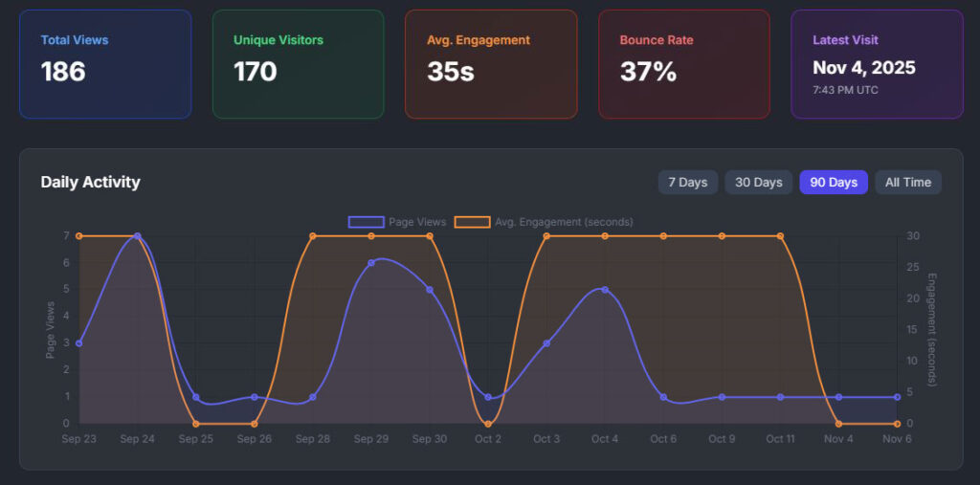980x485 pixels.
Task: Select the Page Views point at Oct 4
Action: tap(605, 289)
